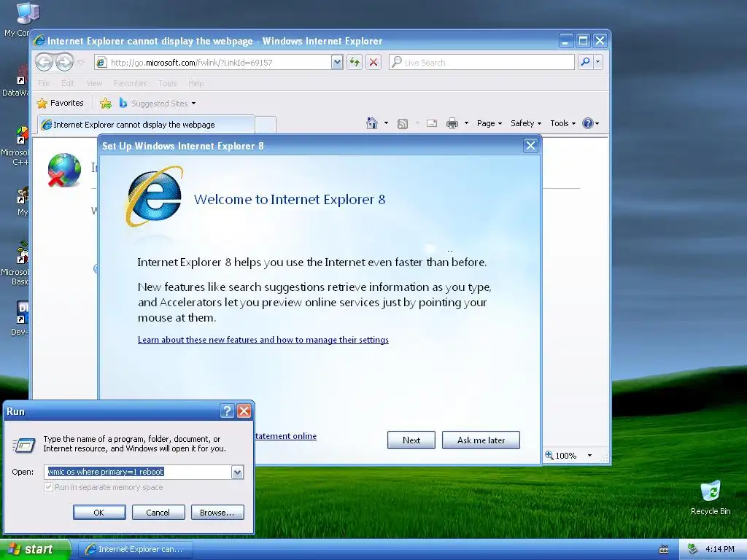The width and height of the screenshot is (747, 560).
Task: Open the Help menu
Action: [196, 83]
